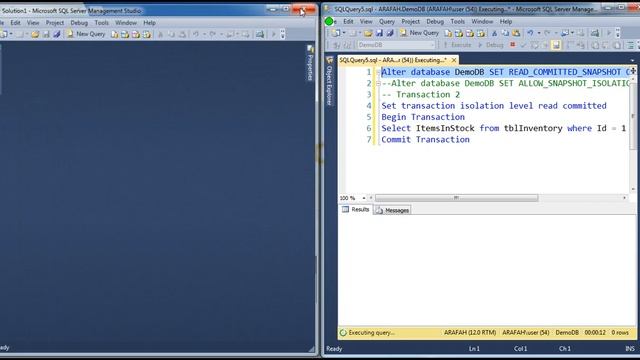Click split editor handle at top right
Image resolution: width=640 pixels, height=360 pixels.
click(633, 71)
